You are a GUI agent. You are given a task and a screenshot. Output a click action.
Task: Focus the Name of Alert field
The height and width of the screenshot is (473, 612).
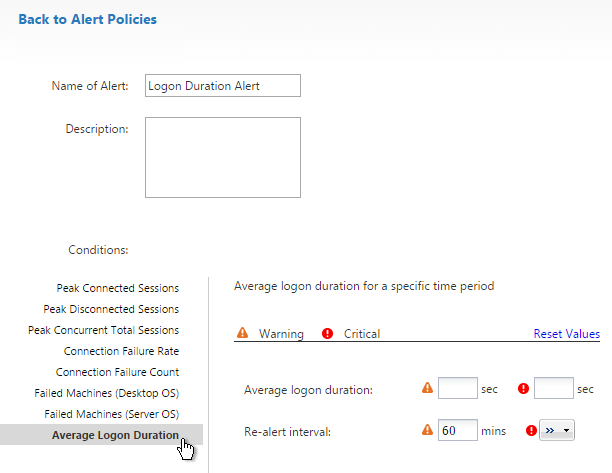[x=223, y=85]
